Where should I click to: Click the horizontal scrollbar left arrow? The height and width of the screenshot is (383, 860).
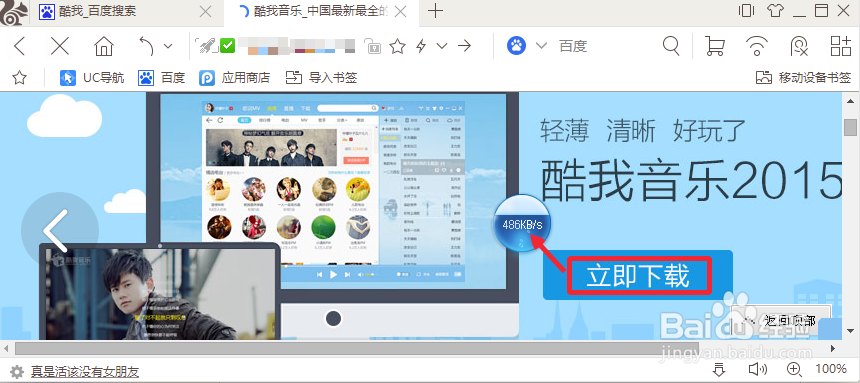pyautogui.click(x=6, y=348)
